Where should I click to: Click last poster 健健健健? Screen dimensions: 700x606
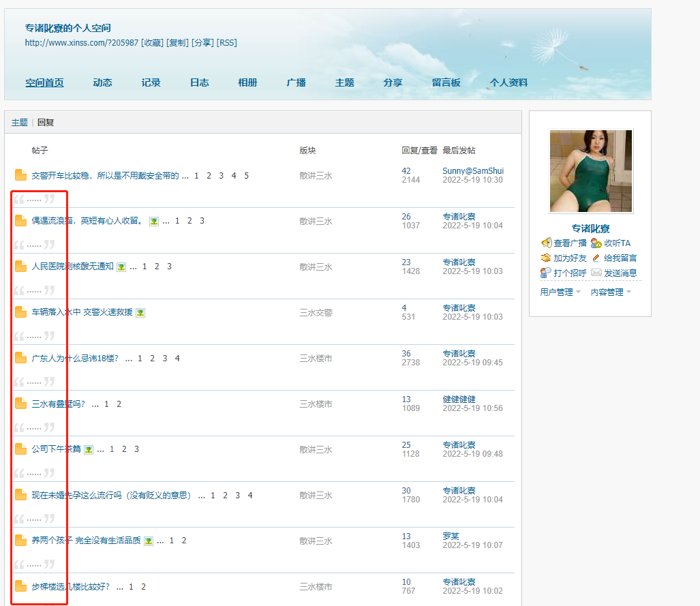coord(459,399)
